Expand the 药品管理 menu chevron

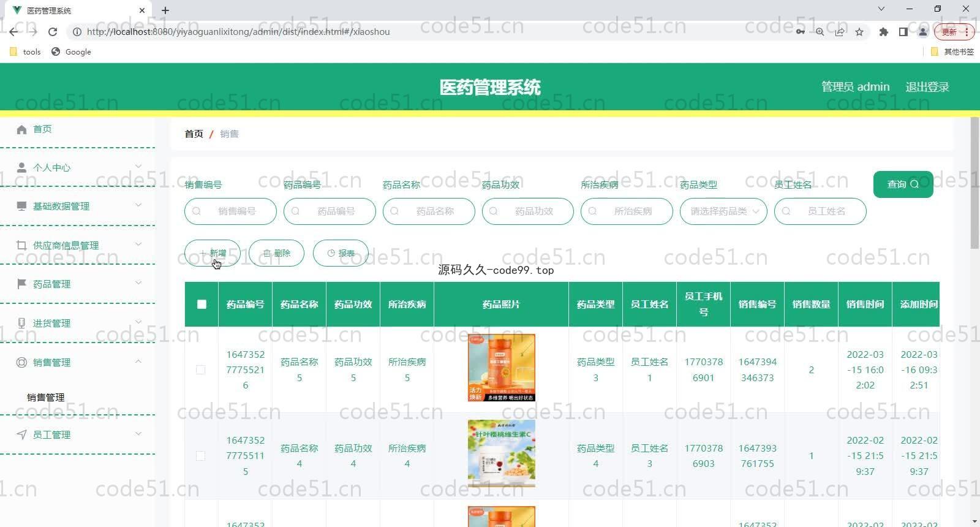(138, 282)
